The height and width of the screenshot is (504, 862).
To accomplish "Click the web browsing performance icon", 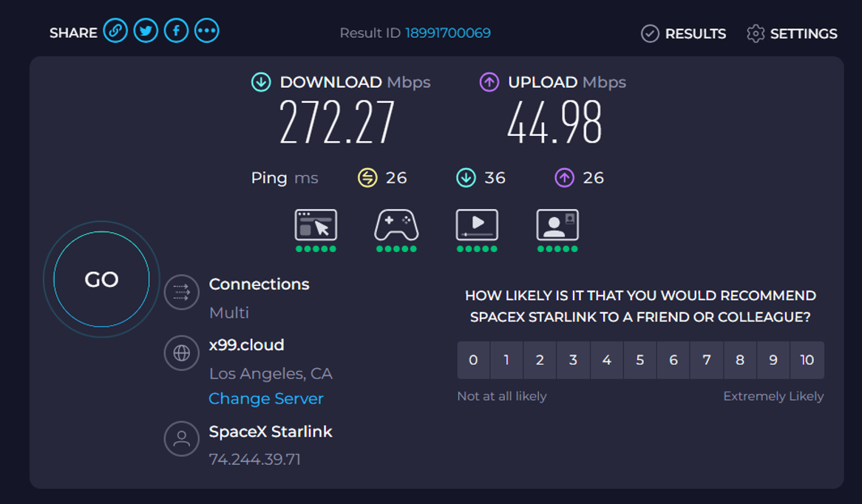I will pyautogui.click(x=316, y=225).
